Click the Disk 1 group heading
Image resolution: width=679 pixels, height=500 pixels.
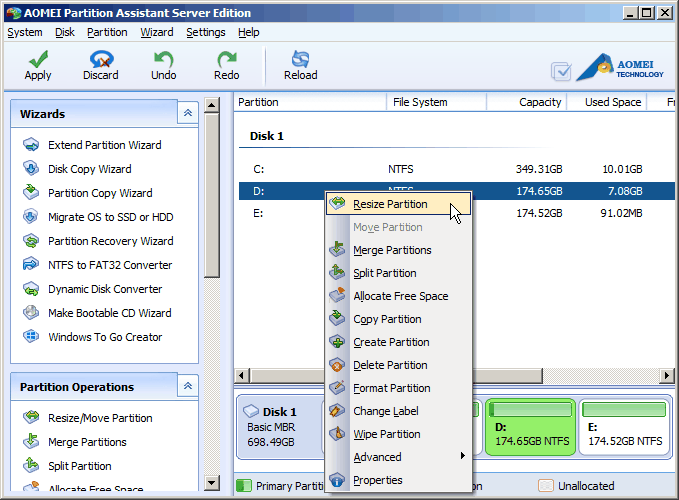point(266,136)
